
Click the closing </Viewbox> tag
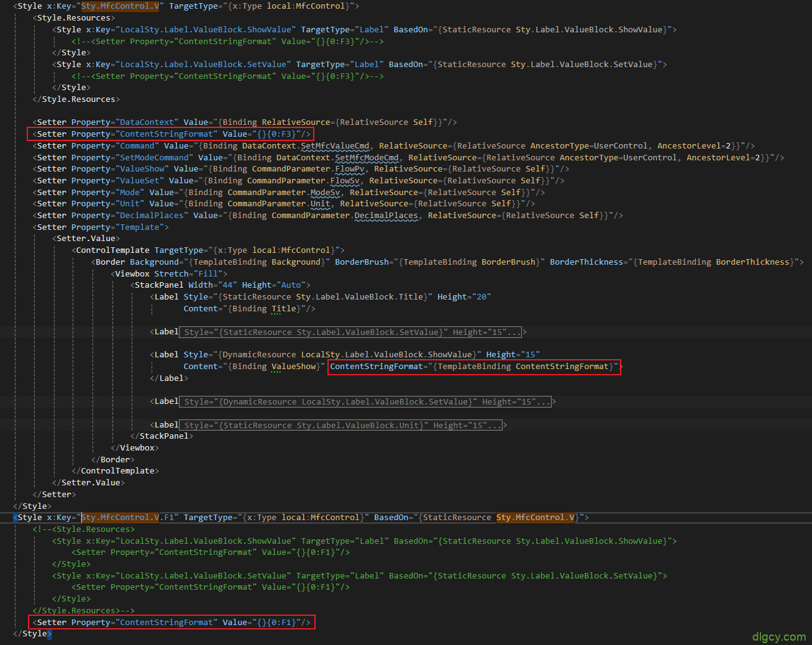coord(135,448)
